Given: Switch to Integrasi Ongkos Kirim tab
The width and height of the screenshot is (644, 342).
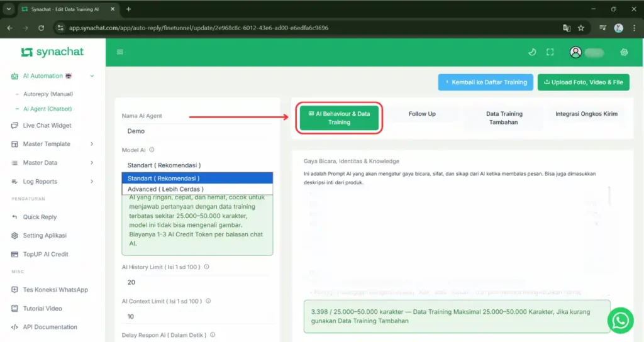Looking at the screenshot, I should 586,114.
